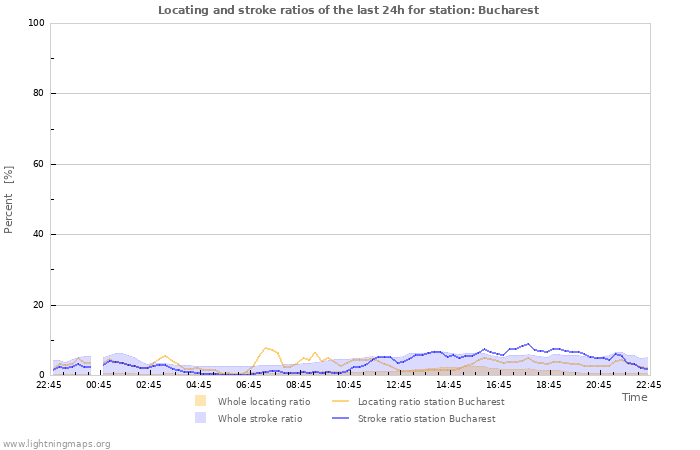This screenshot has width=700, height=450.
Task: Click the 100 value on percent axis
Action: click(x=37, y=23)
